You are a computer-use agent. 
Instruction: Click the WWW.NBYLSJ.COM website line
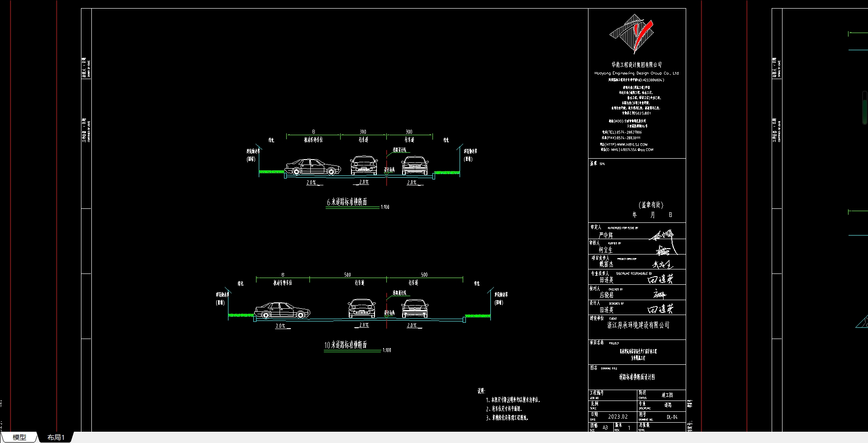pyautogui.click(x=624, y=145)
